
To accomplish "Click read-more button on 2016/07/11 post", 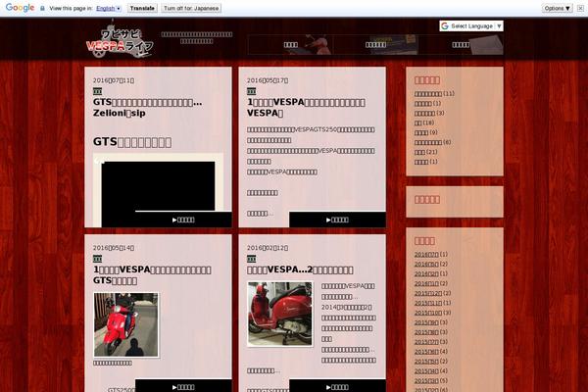I will click(x=183, y=220).
